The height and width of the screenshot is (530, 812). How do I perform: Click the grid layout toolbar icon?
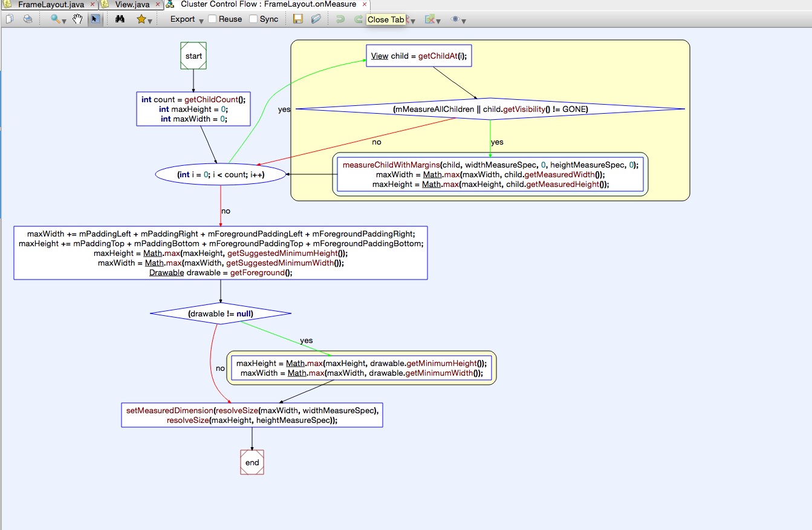(429, 19)
